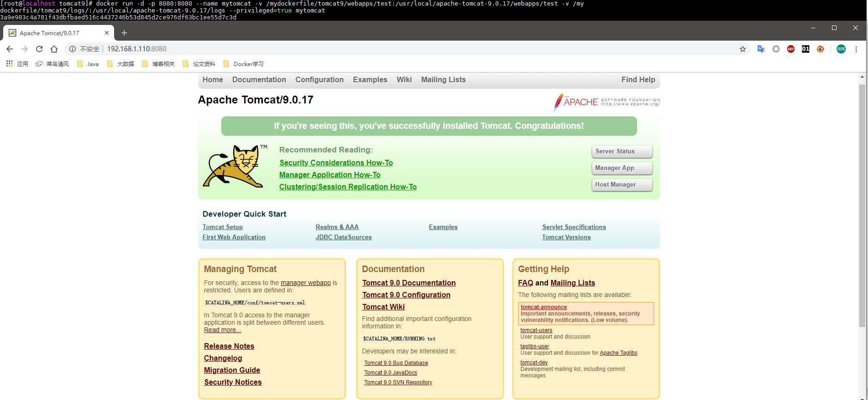
Task: Open the Changelog link
Action: (223, 358)
